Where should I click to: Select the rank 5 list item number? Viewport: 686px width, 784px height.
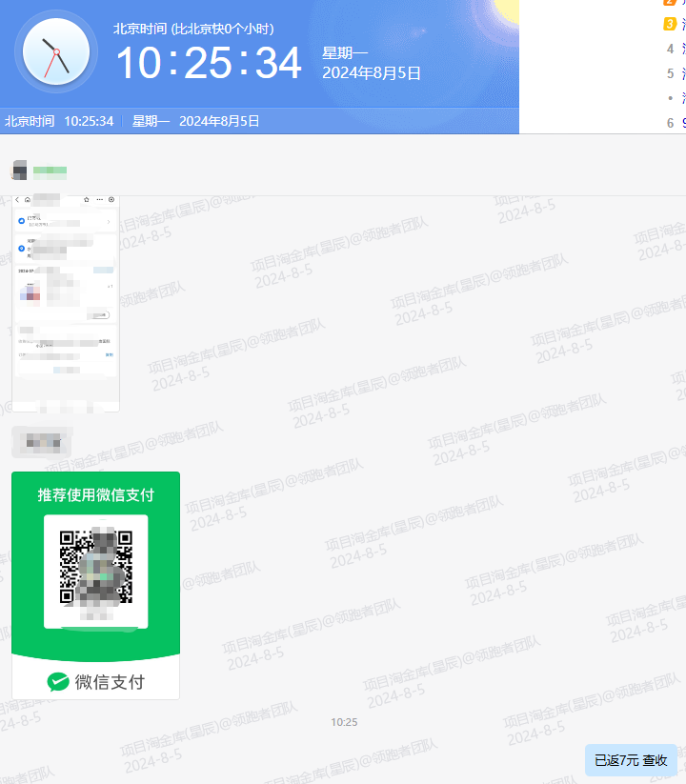click(x=671, y=73)
